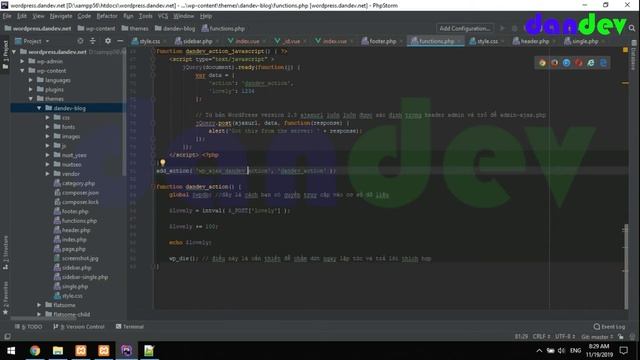
Task: Change UTF-8 encoding in status bar
Action: (x=565, y=337)
